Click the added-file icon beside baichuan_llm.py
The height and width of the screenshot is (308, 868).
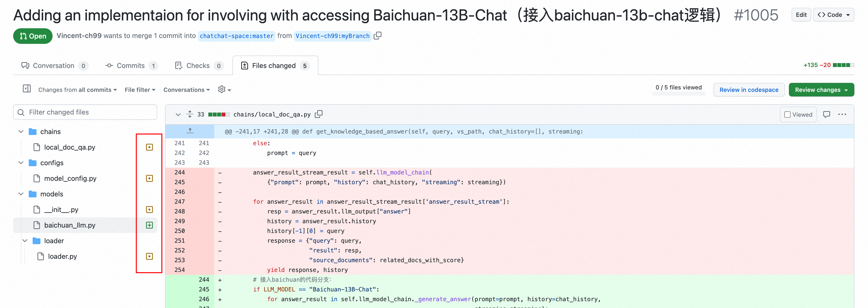149,225
